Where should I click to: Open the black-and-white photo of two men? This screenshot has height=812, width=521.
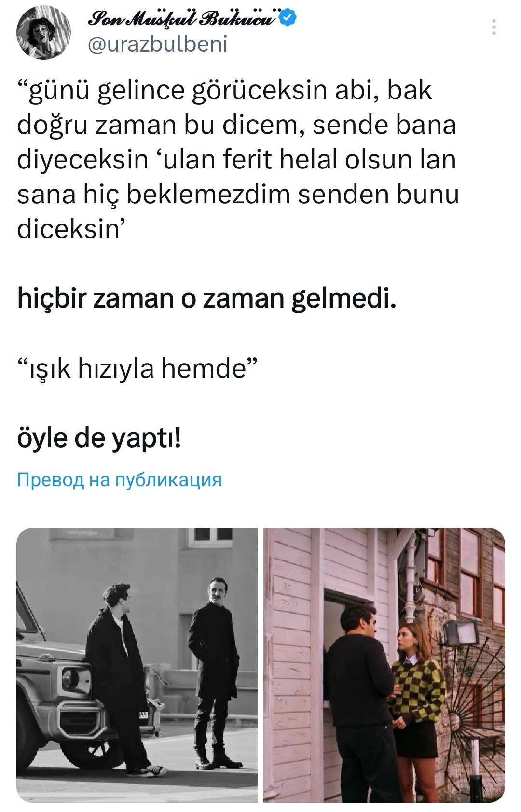137,665
